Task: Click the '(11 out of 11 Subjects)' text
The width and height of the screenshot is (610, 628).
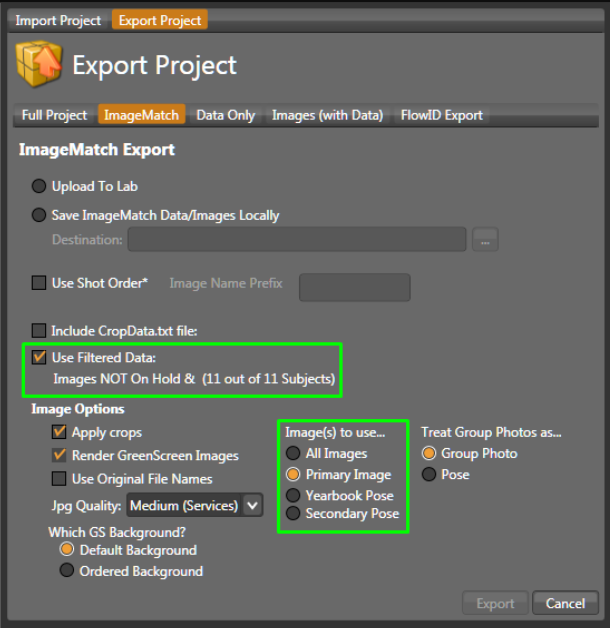Action: coord(268,379)
